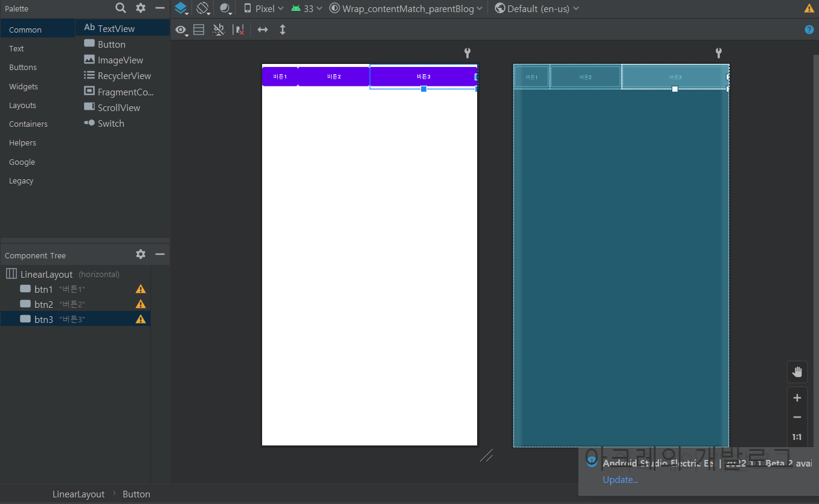Screen dimensions: 819x504
Task: Click Button in the bottom breadcrumb
Action: pos(136,494)
